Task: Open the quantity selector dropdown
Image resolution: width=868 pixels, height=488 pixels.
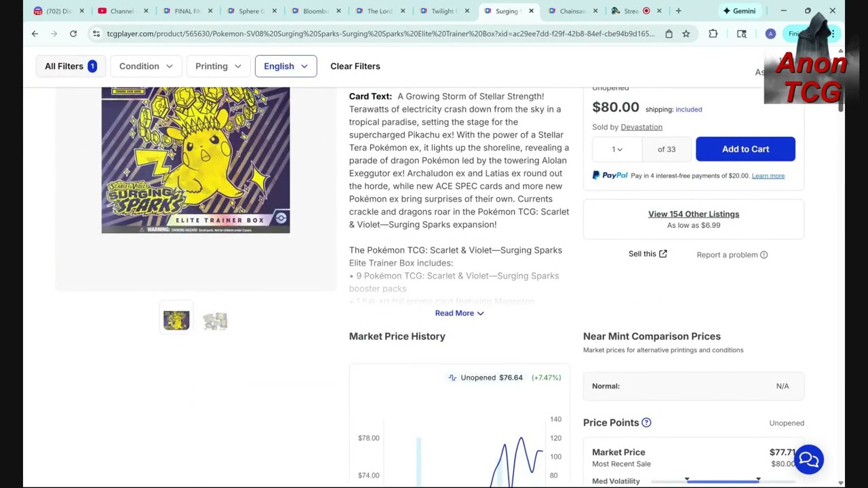Action: pyautogui.click(x=617, y=149)
